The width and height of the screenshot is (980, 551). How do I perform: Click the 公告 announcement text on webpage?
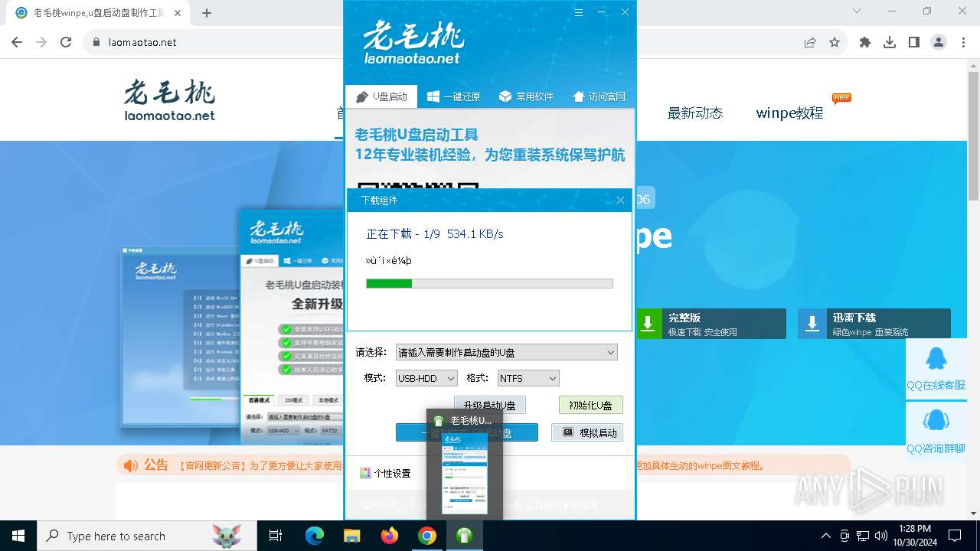click(x=155, y=465)
